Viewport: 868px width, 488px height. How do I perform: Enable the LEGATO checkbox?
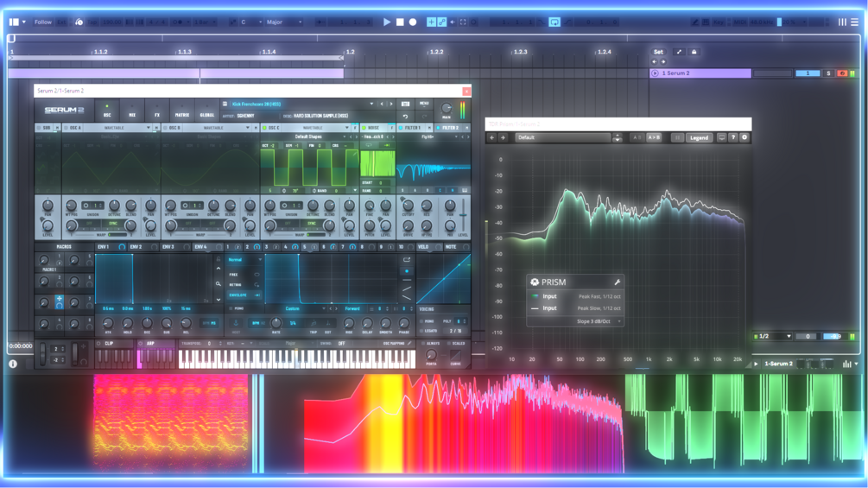click(x=421, y=331)
